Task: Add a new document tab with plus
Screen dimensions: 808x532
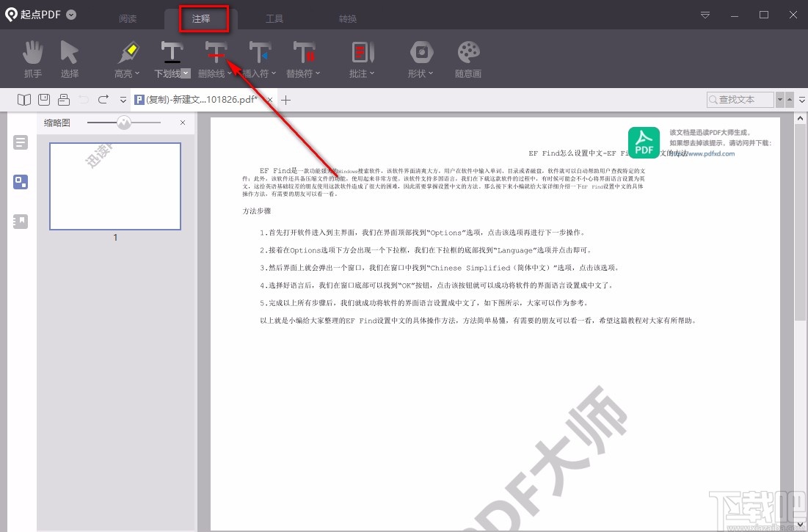Action: coord(286,100)
